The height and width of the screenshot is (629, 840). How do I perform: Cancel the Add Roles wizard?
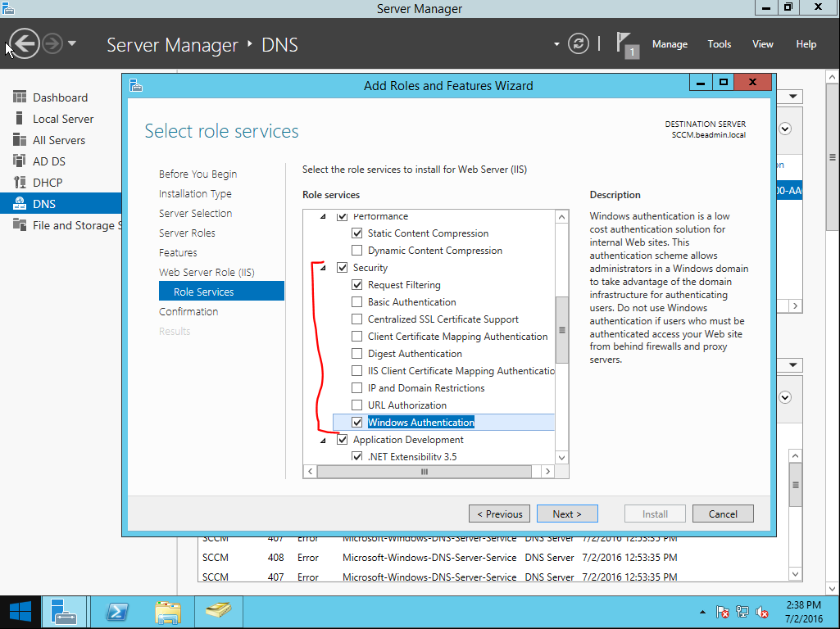[x=723, y=514]
